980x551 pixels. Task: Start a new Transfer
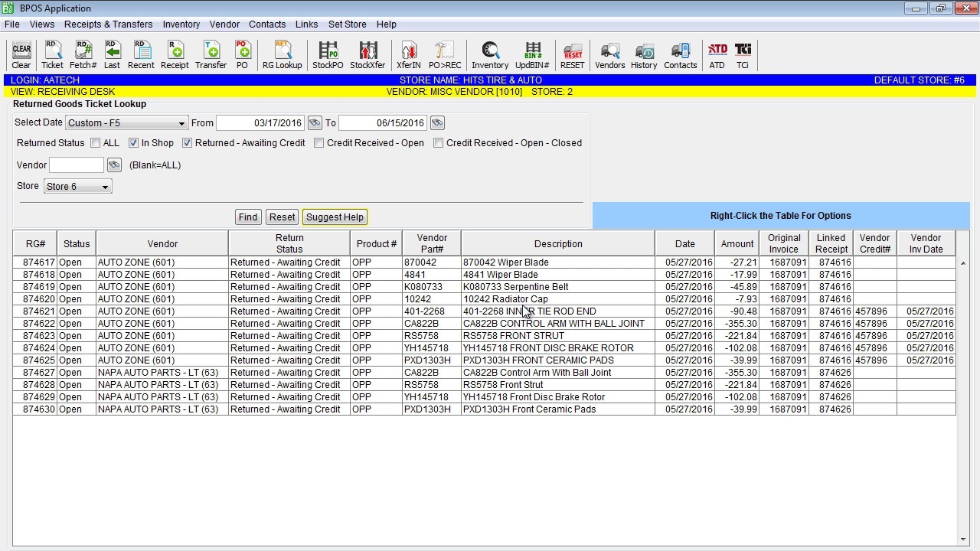click(x=211, y=55)
